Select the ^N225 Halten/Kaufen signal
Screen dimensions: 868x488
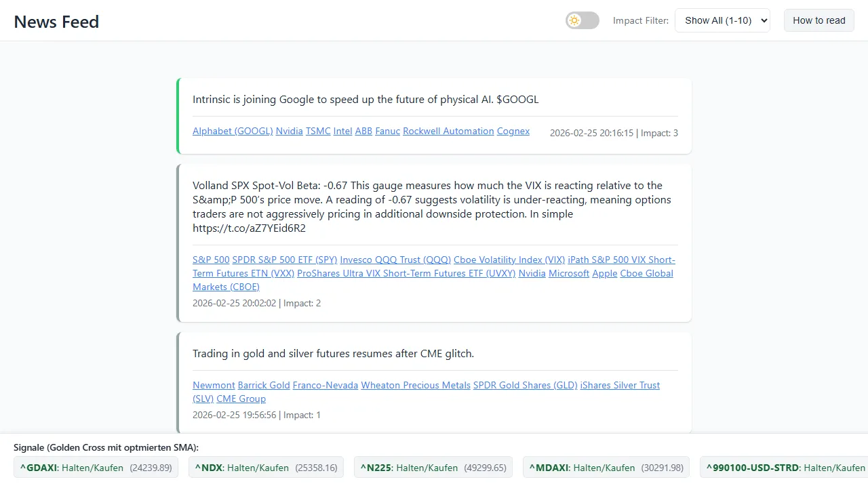point(433,467)
